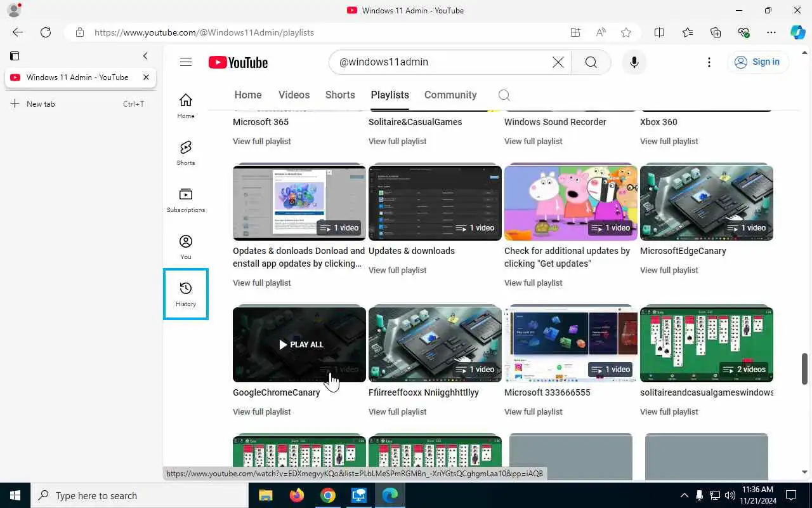Show hidden system tray icons

(684, 495)
